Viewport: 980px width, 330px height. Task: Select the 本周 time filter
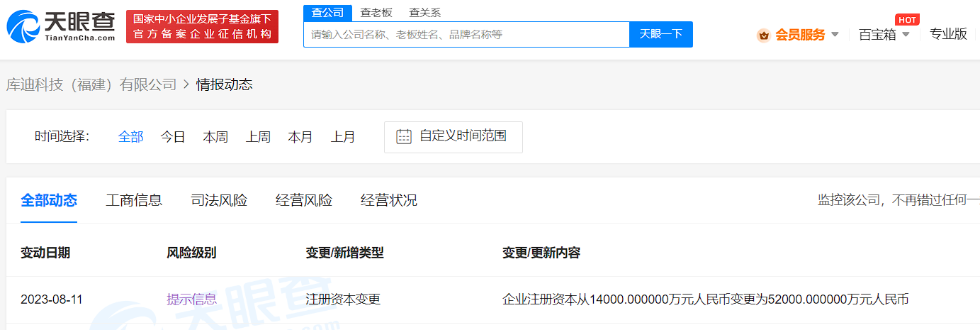215,137
